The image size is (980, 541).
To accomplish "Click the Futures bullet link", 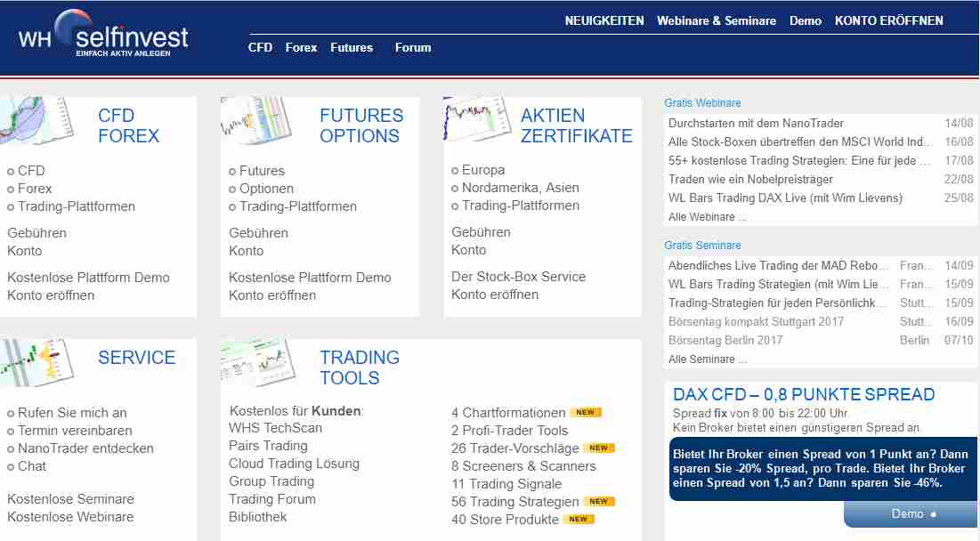I will tap(262, 171).
